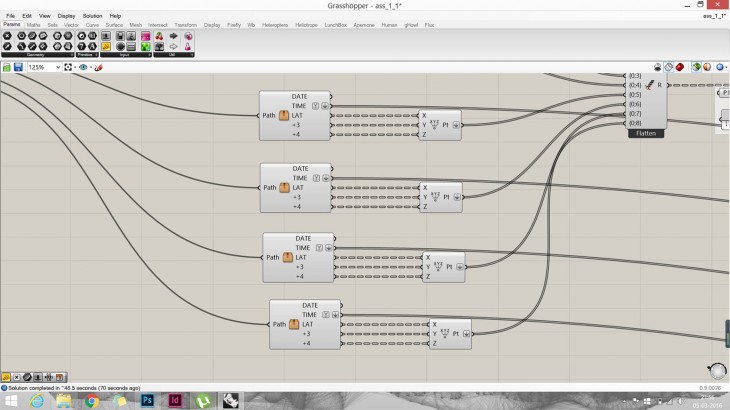The width and height of the screenshot is (730, 410).
Task: Toggle the red shaded preview mode icon
Action: coord(680,67)
